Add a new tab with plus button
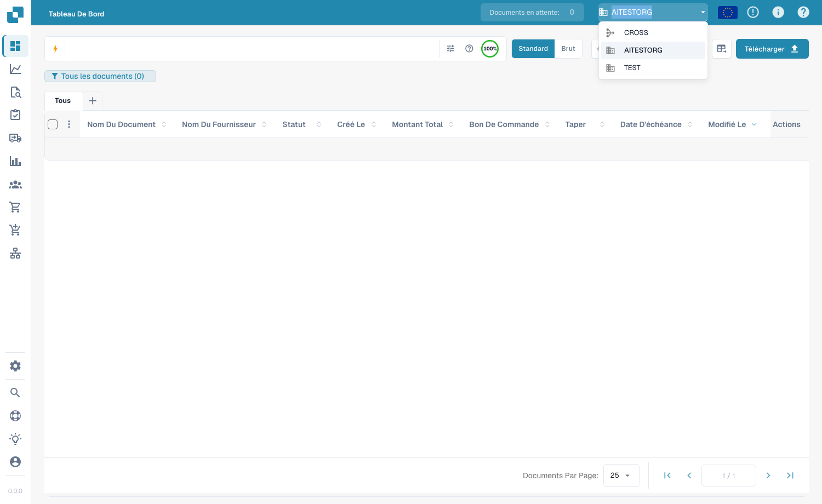Viewport: 822px width, 504px height. (93, 101)
